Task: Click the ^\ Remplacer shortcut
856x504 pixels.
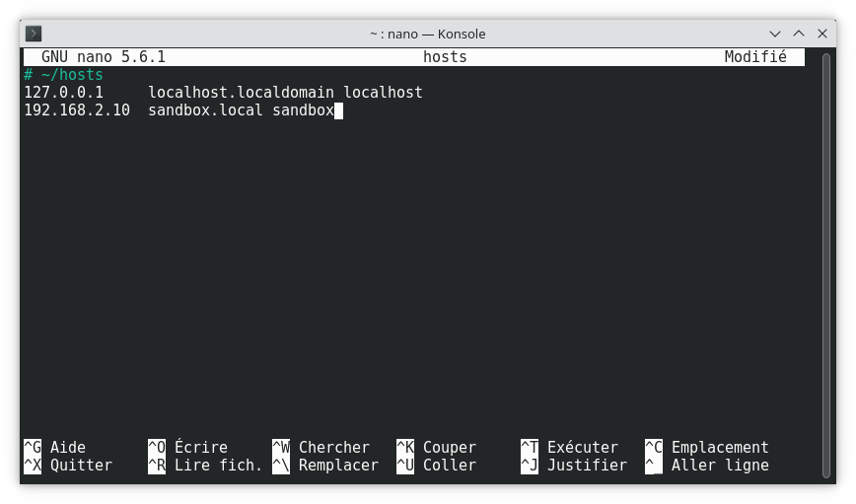Action: [x=325, y=466]
